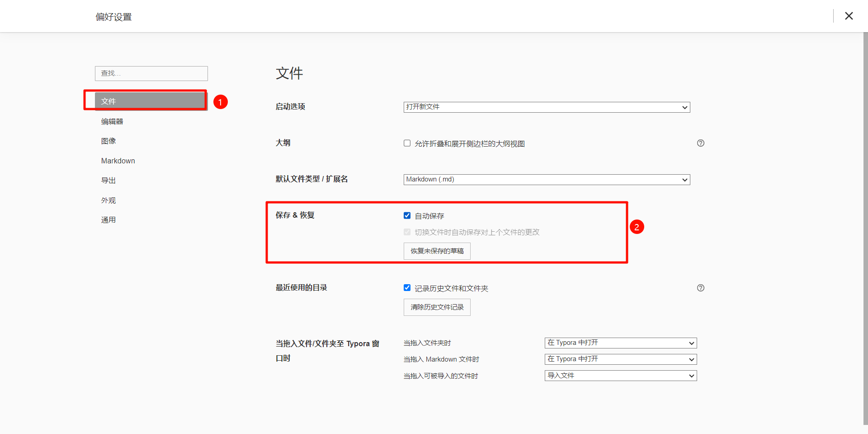
Task: Click the 保存 & 恢复 section label
Action: point(295,215)
